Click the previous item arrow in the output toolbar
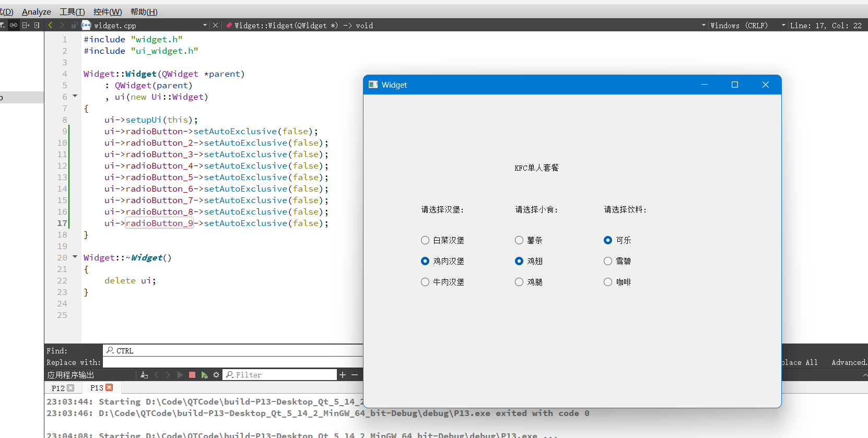This screenshot has height=438, width=868. coord(156,375)
